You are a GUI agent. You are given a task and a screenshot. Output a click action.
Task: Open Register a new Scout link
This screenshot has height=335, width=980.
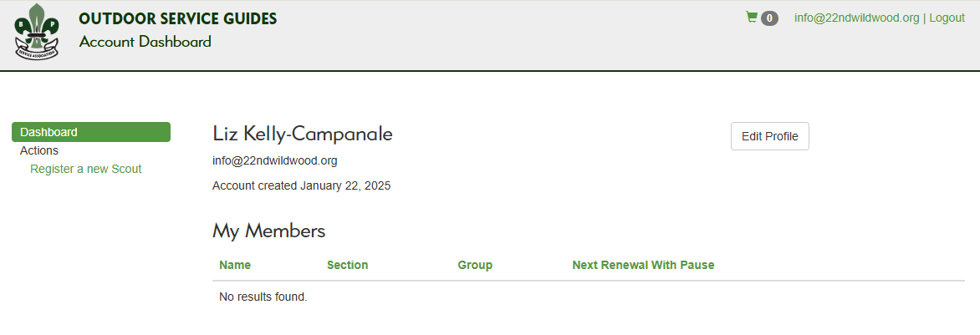tap(86, 169)
